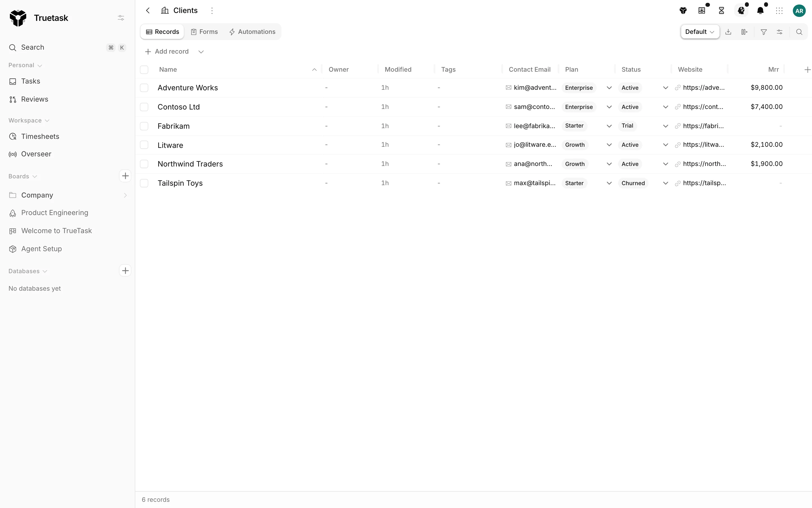Switch to the Records tab
The image size is (812, 508).
click(162, 32)
